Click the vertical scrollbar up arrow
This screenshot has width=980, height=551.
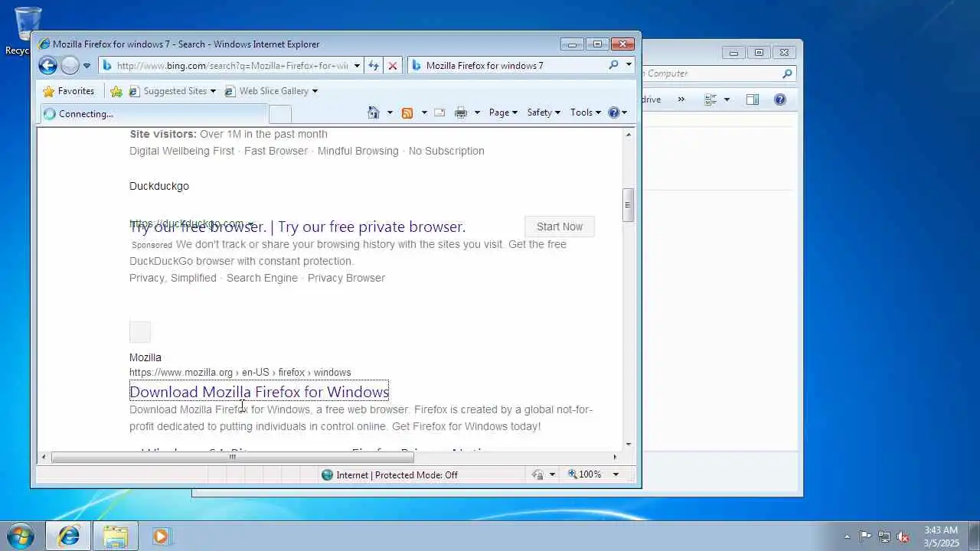coord(629,135)
